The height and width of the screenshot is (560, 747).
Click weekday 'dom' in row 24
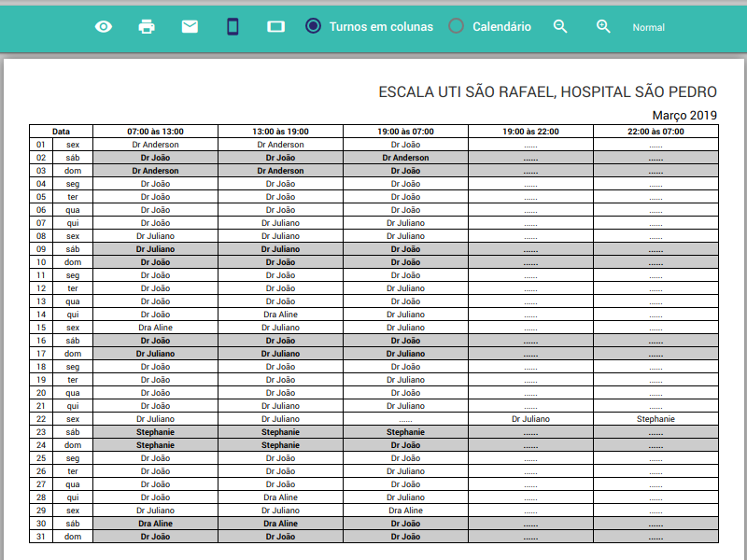pos(73,445)
